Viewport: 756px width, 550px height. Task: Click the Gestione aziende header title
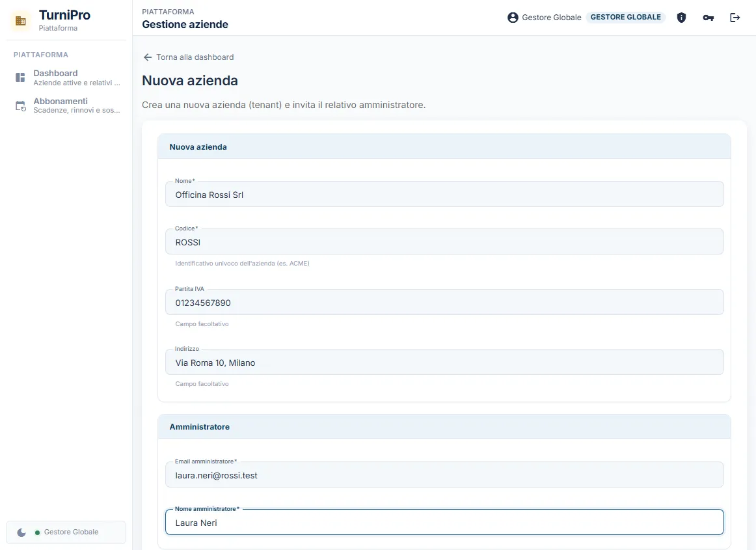coord(185,25)
